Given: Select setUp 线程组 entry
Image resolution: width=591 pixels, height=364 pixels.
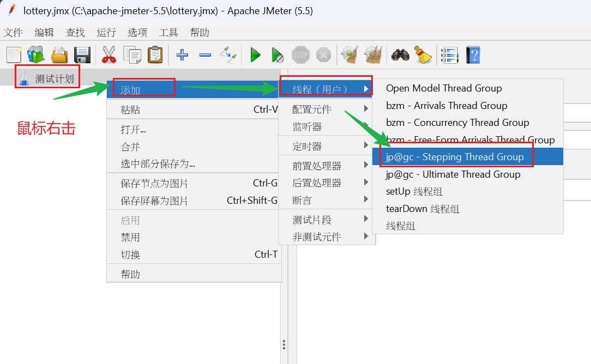Looking at the screenshot, I should [468, 191].
